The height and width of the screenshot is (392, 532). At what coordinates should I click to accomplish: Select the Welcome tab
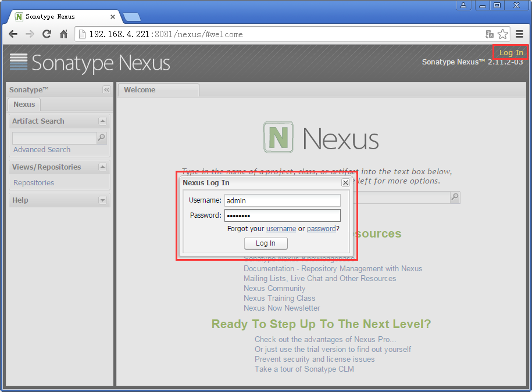(x=159, y=90)
